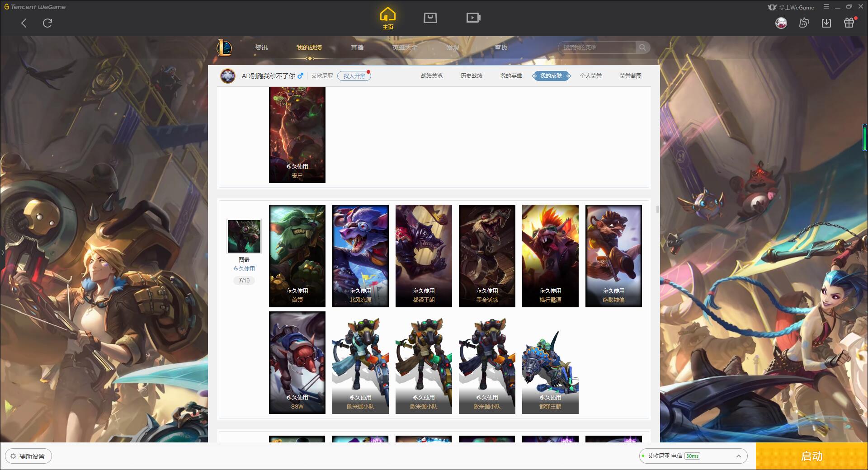This screenshot has width=868, height=470.
Task: Refresh the page with the reload icon
Action: tap(47, 23)
